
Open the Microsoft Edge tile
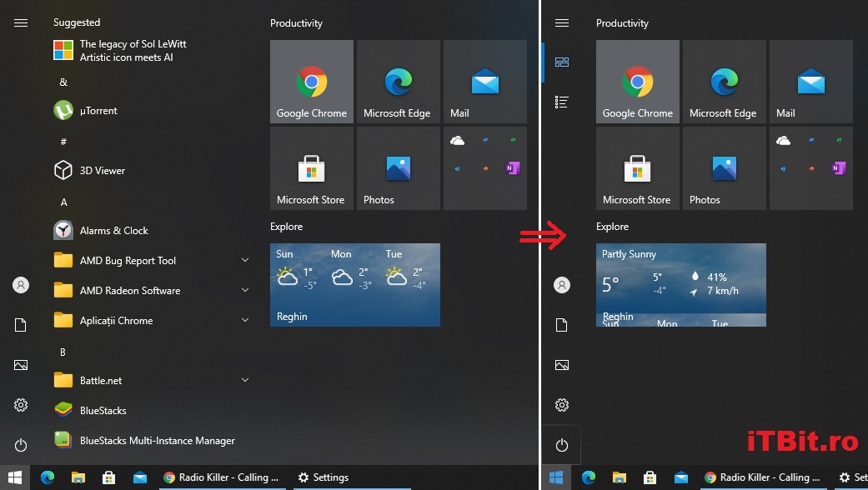[x=398, y=81]
